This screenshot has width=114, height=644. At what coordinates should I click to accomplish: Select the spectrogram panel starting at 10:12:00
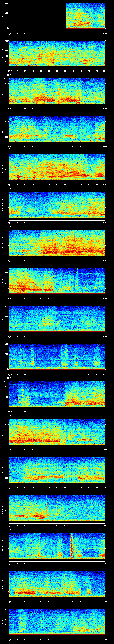click(x=57, y=129)
